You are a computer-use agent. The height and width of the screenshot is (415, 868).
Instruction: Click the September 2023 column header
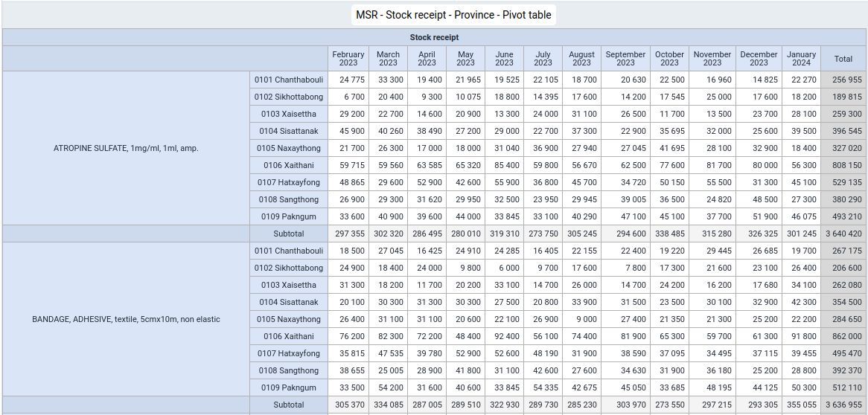click(625, 59)
